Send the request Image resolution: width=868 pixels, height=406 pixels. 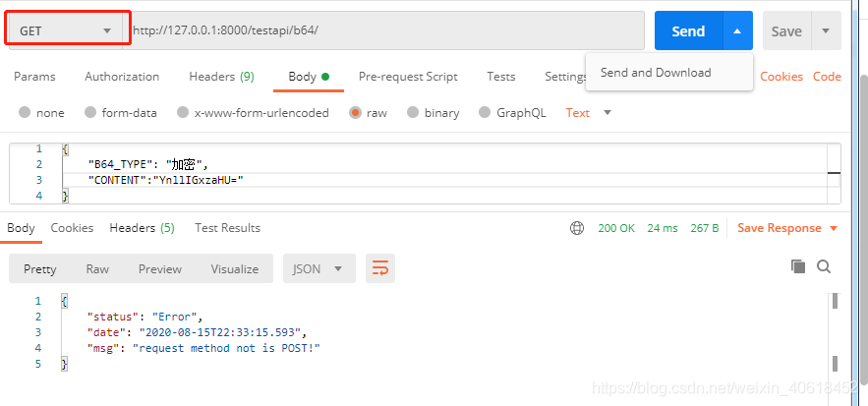pyautogui.click(x=688, y=31)
